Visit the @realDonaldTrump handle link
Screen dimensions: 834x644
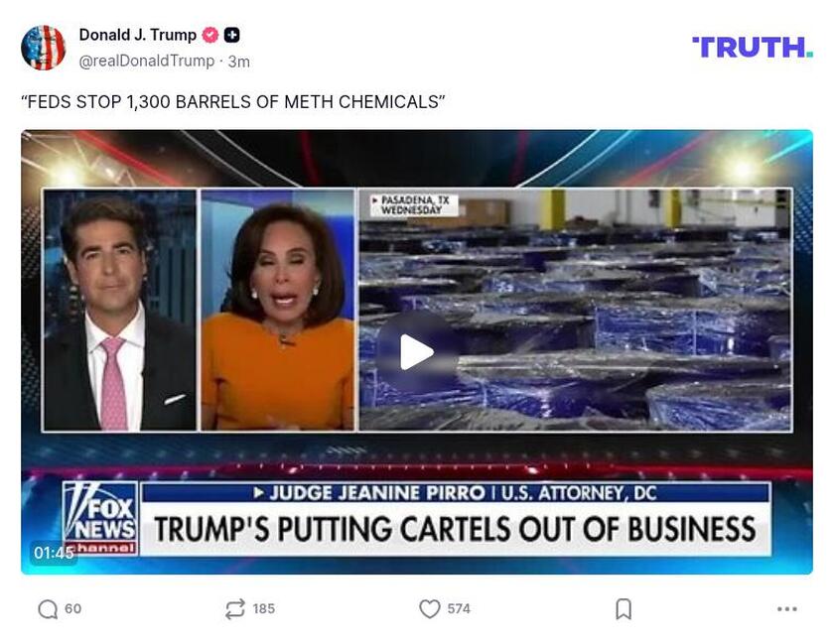coord(147,62)
